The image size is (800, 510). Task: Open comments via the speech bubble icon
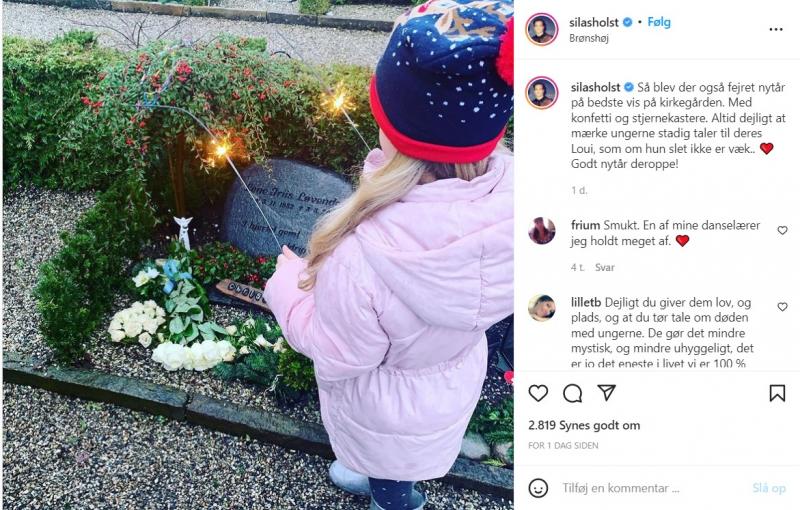click(x=572, y=393)
